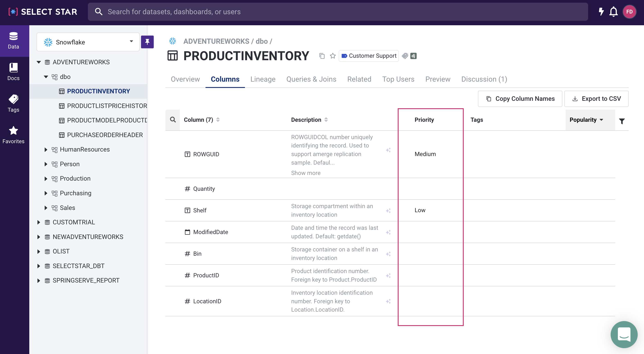
Task: Open the Favorites section in sidebar
Action: (x=14, y=135)
